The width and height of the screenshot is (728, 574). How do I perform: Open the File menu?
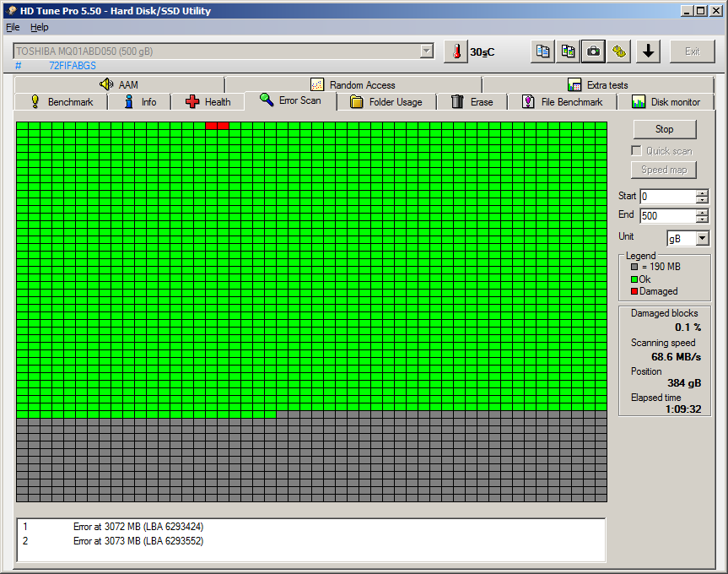(13, 27)
